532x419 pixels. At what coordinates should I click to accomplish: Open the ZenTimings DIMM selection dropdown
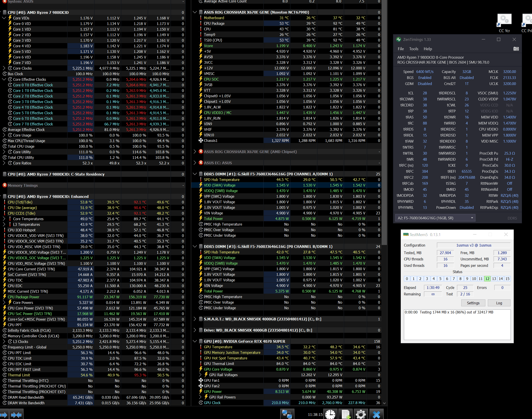point(435,218)
